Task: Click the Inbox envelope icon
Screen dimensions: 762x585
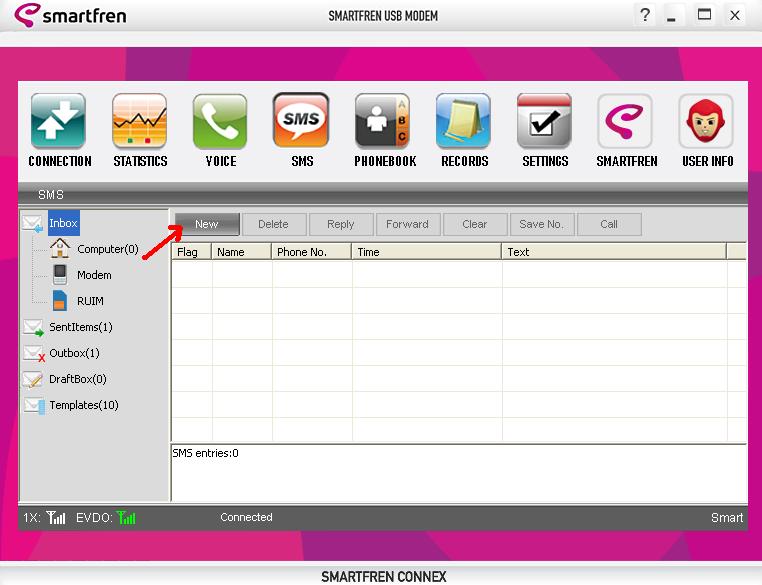Action: (x=33, y=224)
